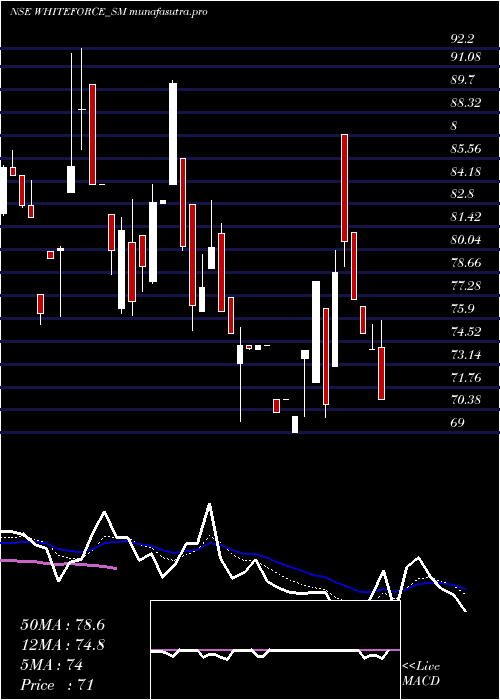This screenshot has height=700, width=500.
Task: Click the last red candlestick near 71
Action: point(381,373)
